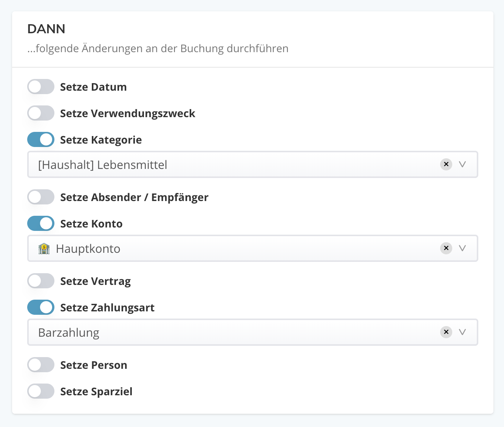Clear the selected Hauptkonto account
This screenshot has width=504, height=427.
(446, 248)
